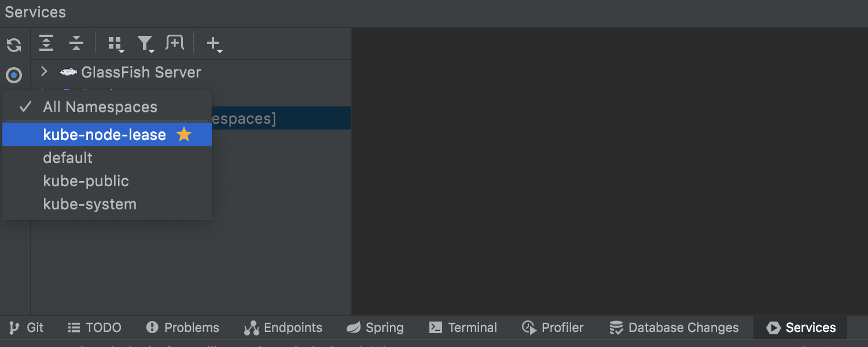Select the GlassFish Server item
Image resolution: width=868 pixels, height=347 pixels.
tap(141, 72)
